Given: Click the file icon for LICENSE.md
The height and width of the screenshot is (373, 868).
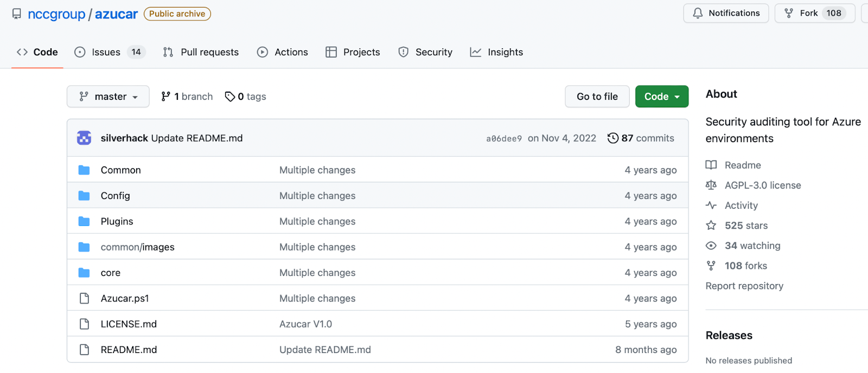Looking at the screenshot, I should click(x=84, y=324).
